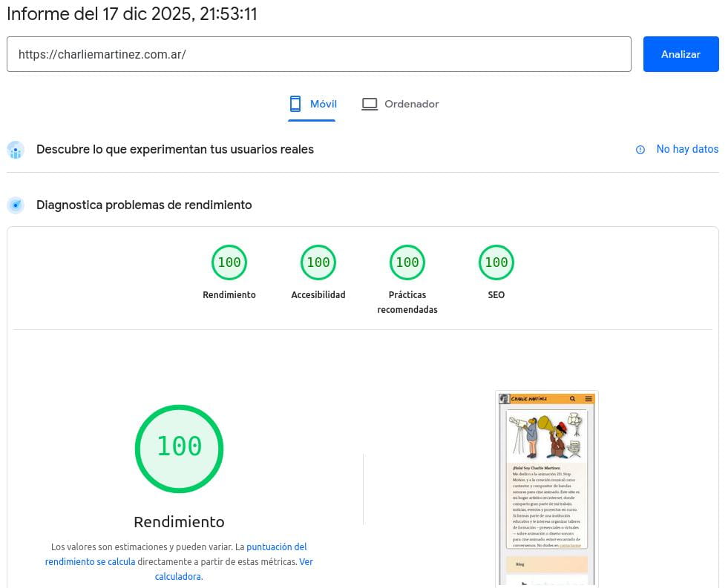Click the "No hay datos" link

(687, 149)
